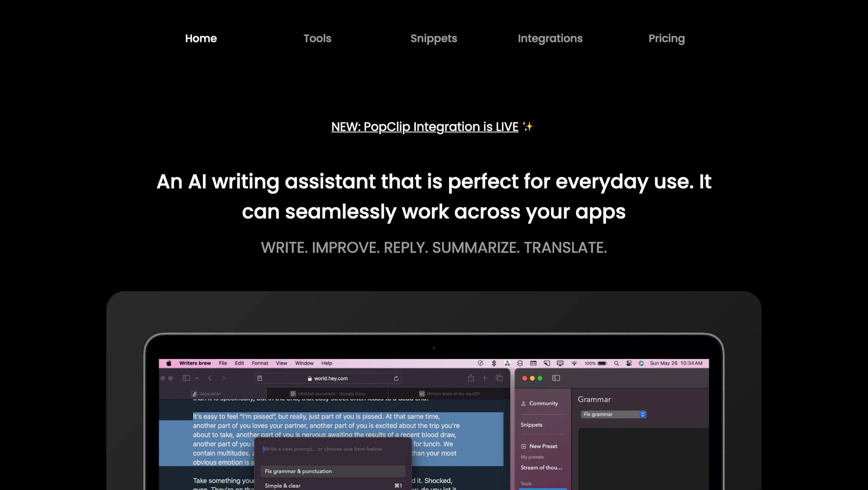Click the Wi-Fi icon in menu bar
The width and height of the screenshot is (868, 490).
(x=574, y=363)
